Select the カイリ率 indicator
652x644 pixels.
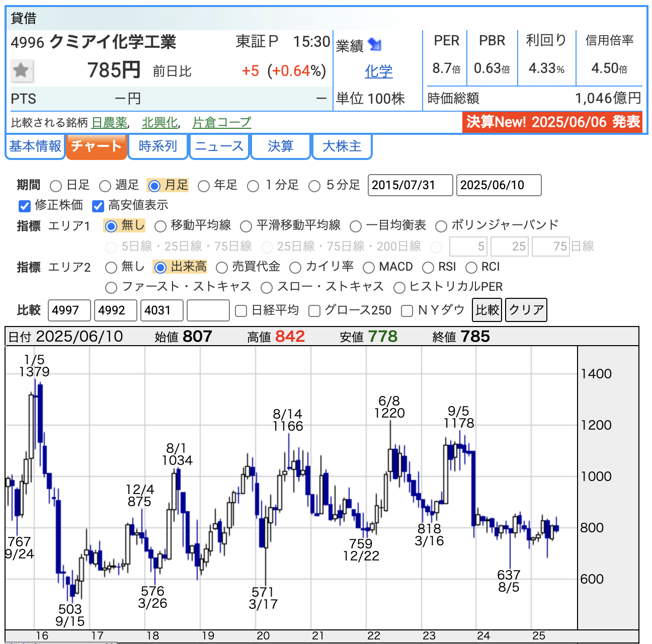[295, 267]
